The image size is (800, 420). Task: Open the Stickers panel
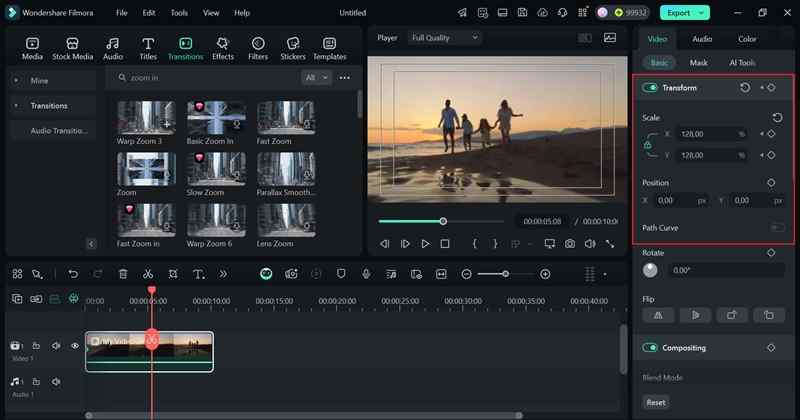pos(293,49)
